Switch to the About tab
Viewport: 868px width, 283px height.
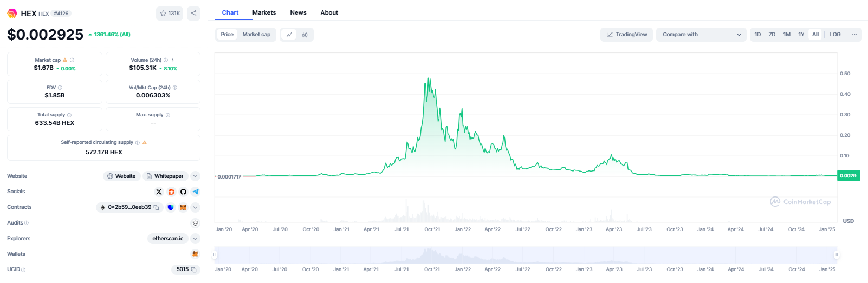pos(329,12)
